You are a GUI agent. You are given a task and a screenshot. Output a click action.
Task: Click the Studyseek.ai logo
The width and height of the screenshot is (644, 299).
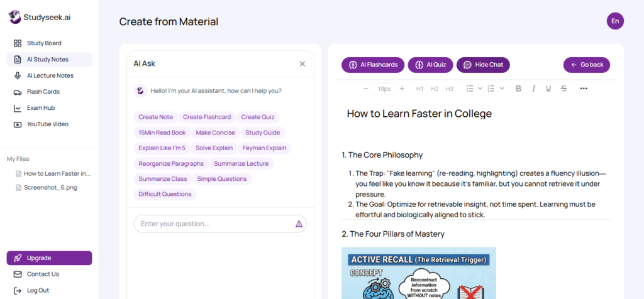pyautogui.click(x=40, y=17)
